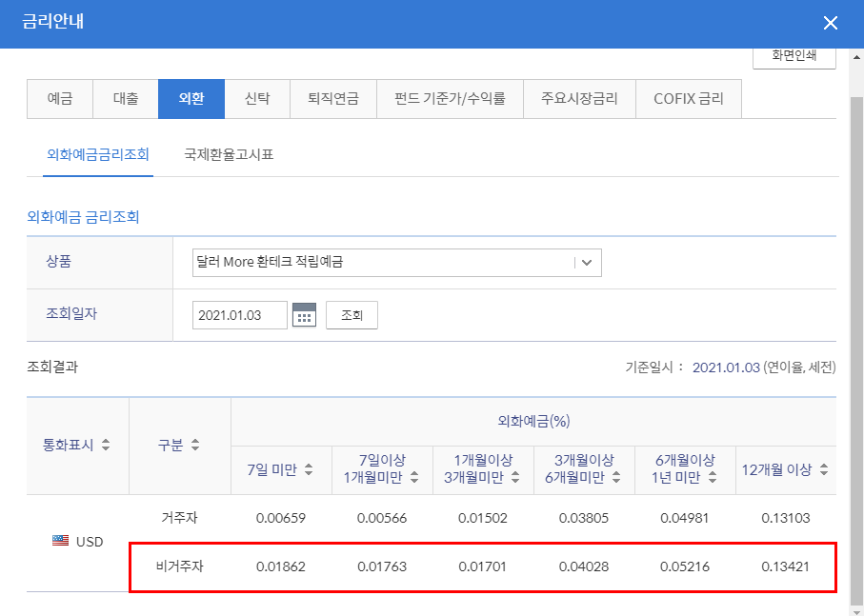Close the 금리안내 dialog with X icon
The height and width of the screenshot is (616, 864).
(830, 23)
